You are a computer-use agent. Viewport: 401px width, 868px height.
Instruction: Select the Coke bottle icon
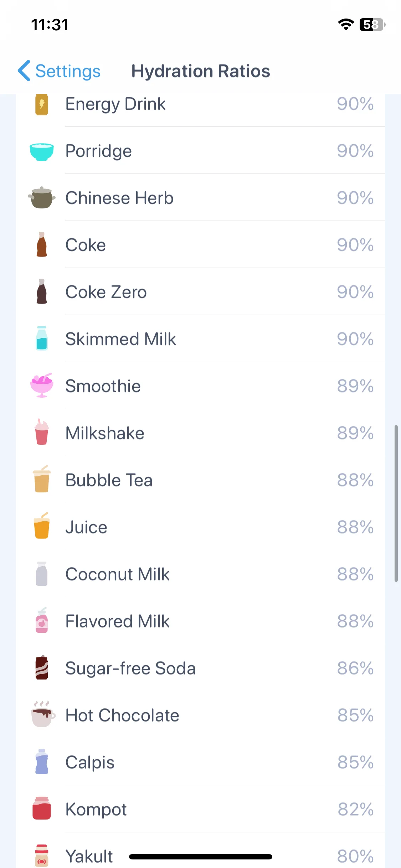pyautogui.click(x=42, y=245)
